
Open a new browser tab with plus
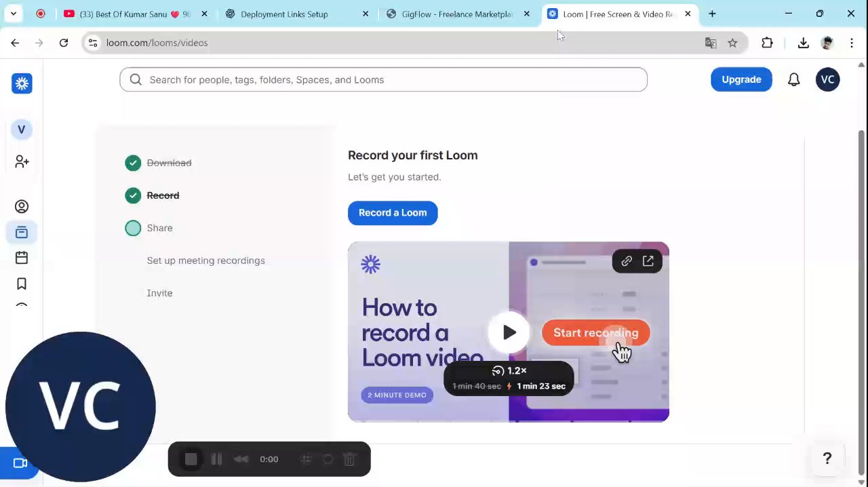[712, 14]
